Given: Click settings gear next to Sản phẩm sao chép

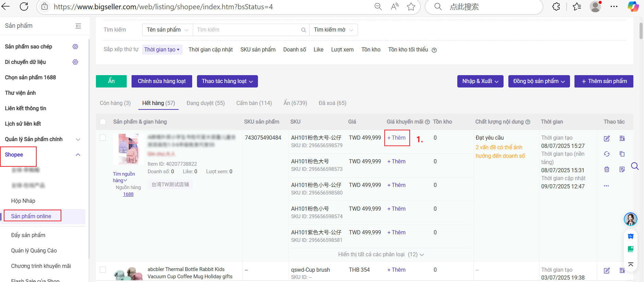Looking at the screenshot, I should point(75,47).
